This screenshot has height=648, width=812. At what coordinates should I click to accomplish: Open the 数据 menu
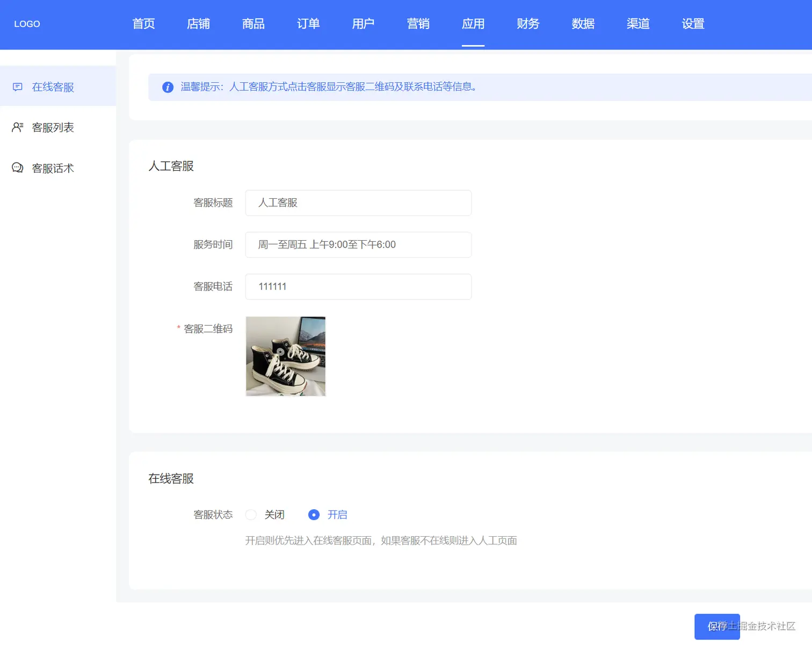point(583,24)
